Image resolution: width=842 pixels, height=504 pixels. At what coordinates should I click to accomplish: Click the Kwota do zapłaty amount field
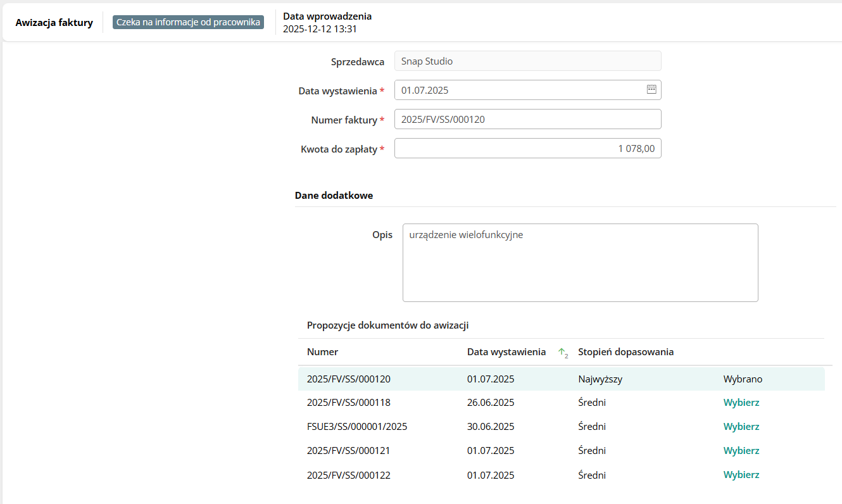[x=527, y=148]
